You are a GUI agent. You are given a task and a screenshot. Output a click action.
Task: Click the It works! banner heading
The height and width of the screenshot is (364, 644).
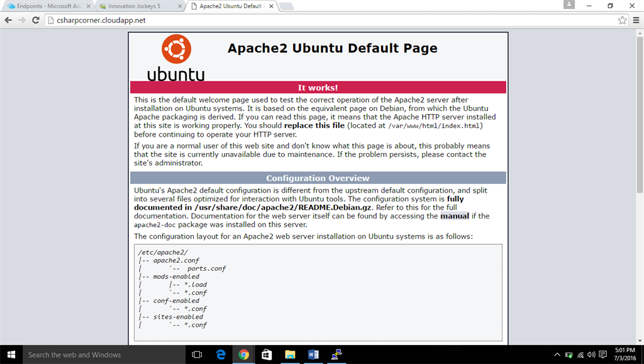pos(318,88)
